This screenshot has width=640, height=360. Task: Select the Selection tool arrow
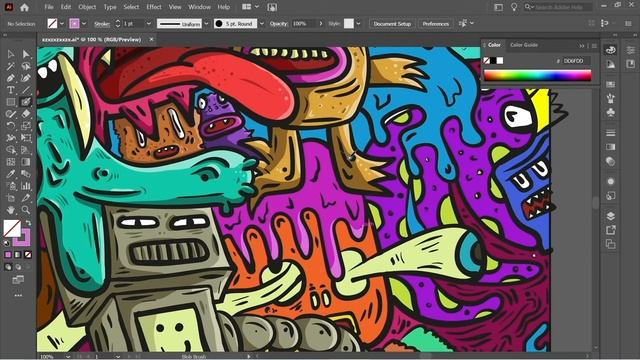[11, 54]
